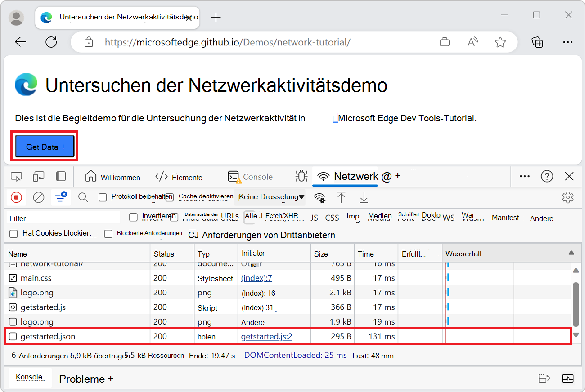Import a HAR file with the upload icon
This screenshot has width=585, height=392.
341,197
